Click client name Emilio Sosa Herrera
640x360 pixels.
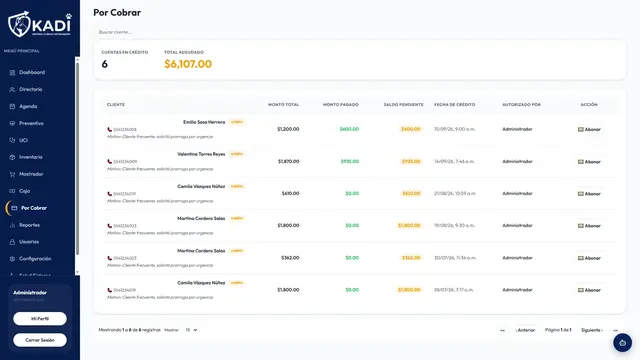(204, 122)
